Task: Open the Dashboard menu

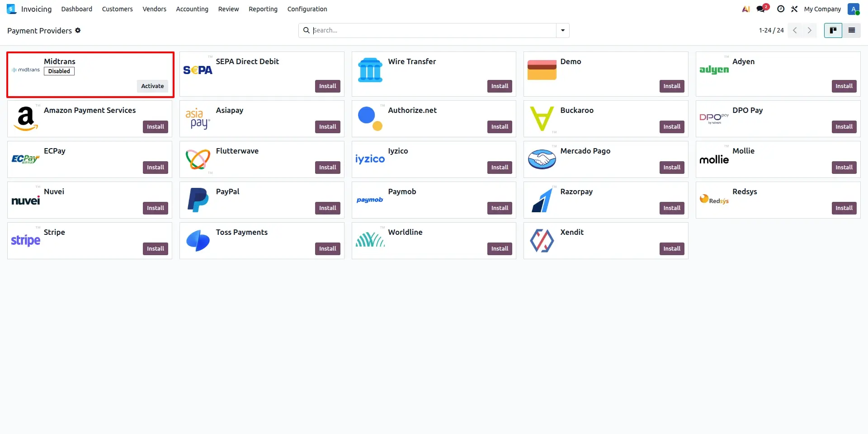Action: point(77,9)
